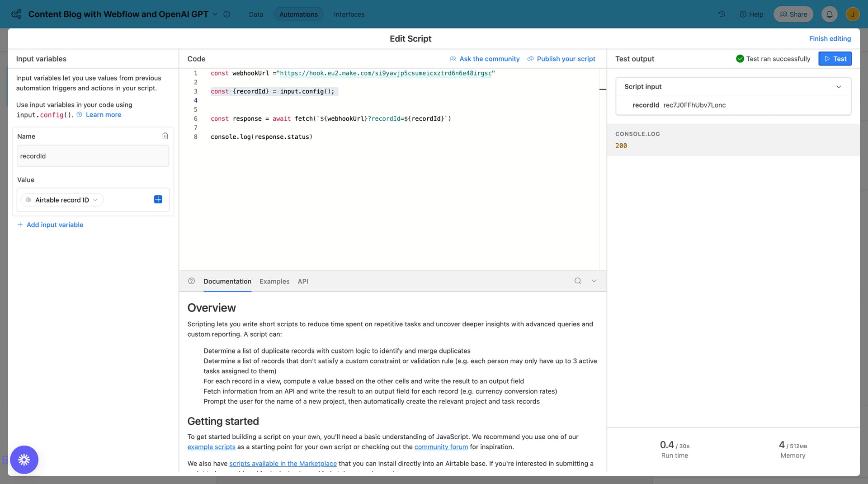Click the blue plus token insert button
Image resolution: width=868 pixels, height=484 pixels.
tap(158, 199)
